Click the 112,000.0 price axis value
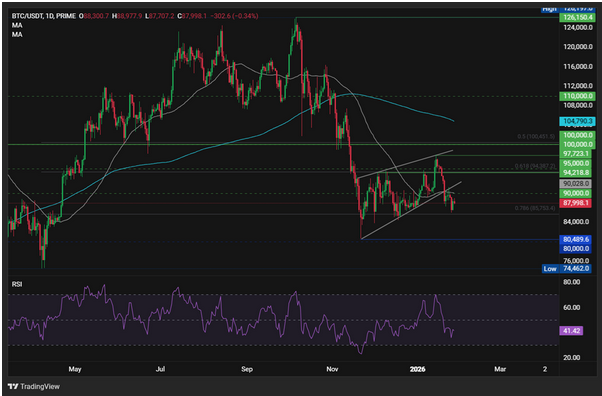Viewport: 602px width, 396px height. click(578, 86)
